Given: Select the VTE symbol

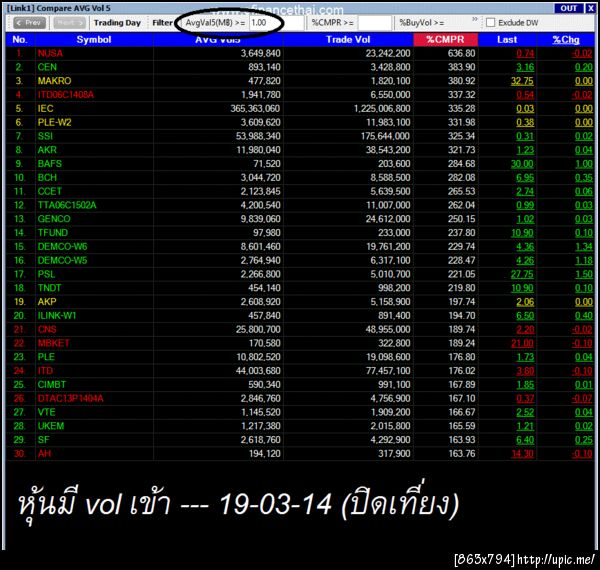Looking at the screenshot, I should coord(46,412).
